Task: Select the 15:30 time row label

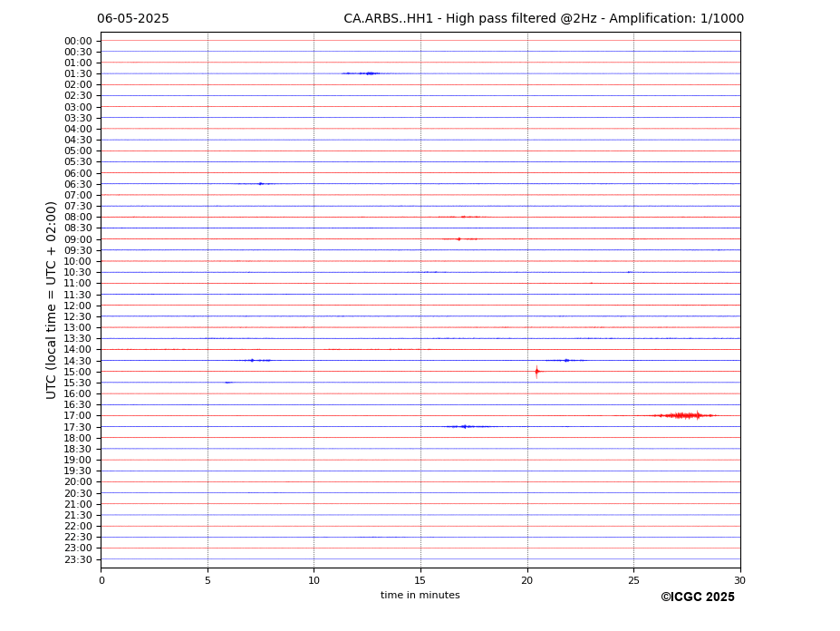Action: [x=78, y=383]
